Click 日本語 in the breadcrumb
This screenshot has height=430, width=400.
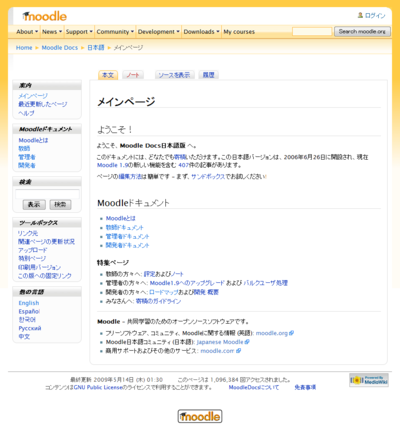tap(96, 48)
